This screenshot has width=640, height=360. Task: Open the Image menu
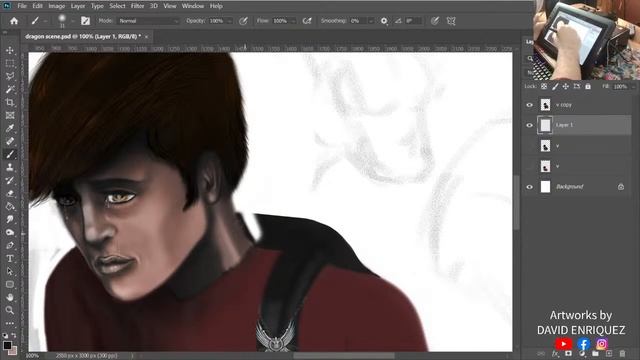coord(57,6)
